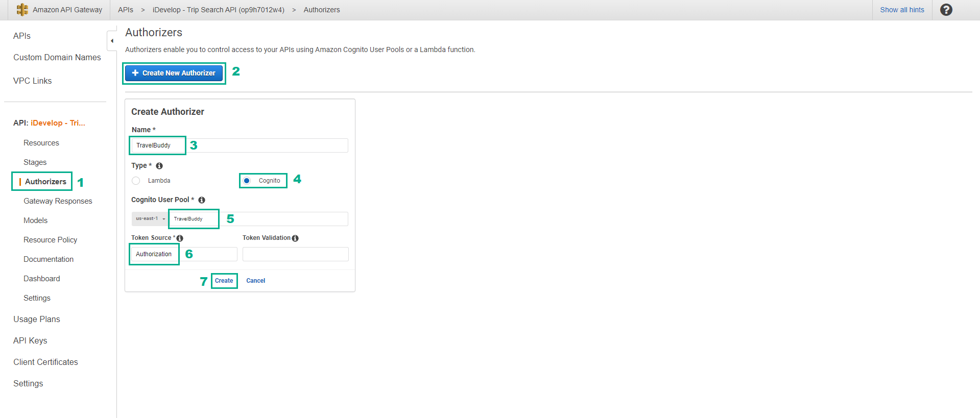Screen dimensions: 980x418
Task: Click the Token Validation info icon
Action: 295,238
